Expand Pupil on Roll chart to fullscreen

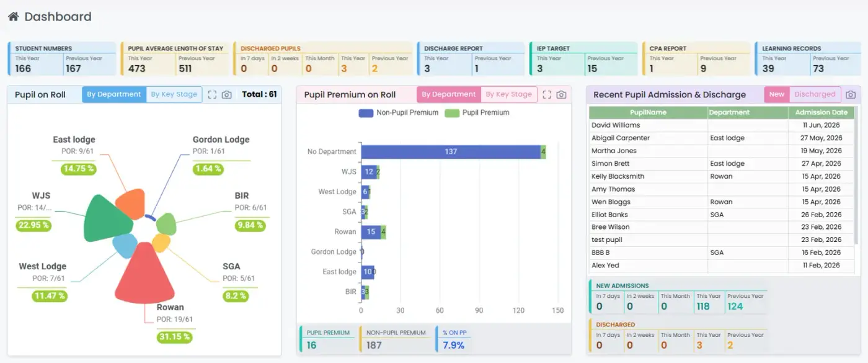pos(212,94)
